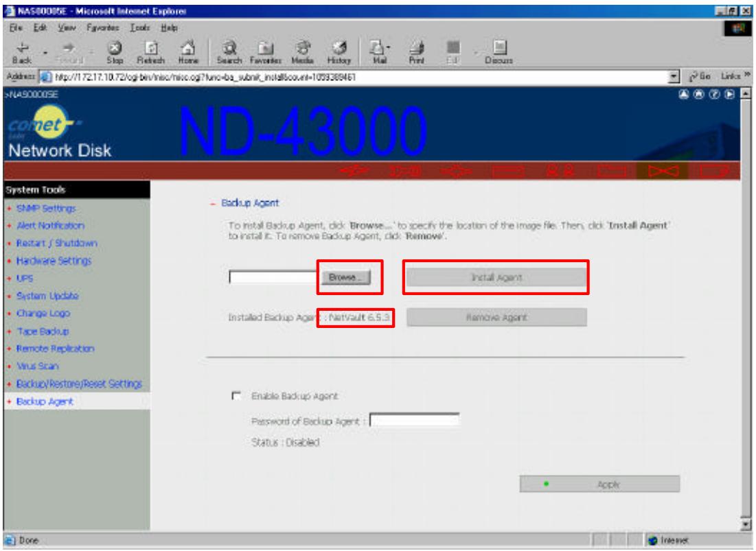Click the Remove Agent button
756x551 pixels.
[x=496, y=318]
